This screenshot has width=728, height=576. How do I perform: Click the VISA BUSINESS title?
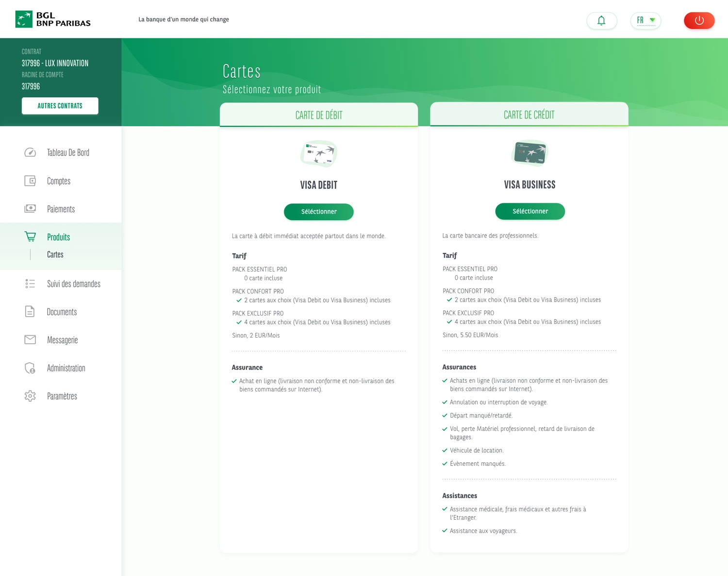[x=529, y=185]
